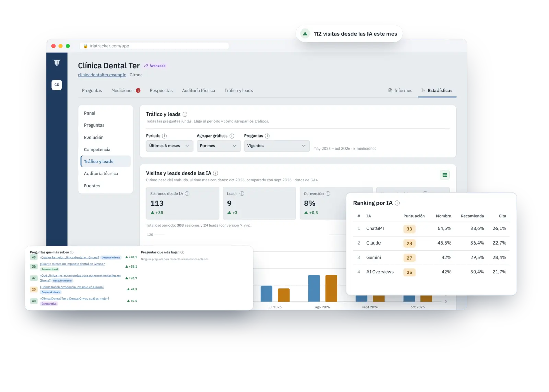Select the Estadísticas tab

(437, 91)
